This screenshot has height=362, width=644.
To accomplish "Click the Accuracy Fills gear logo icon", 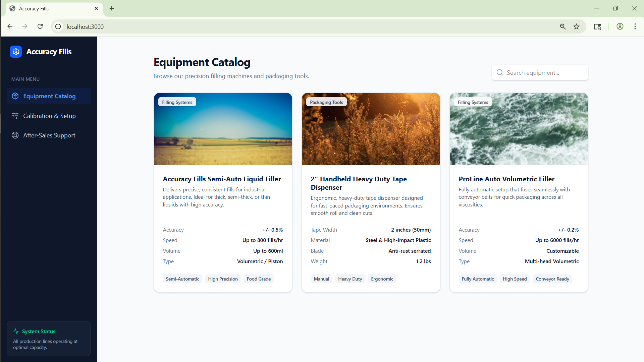I will (x=16, y=52).
